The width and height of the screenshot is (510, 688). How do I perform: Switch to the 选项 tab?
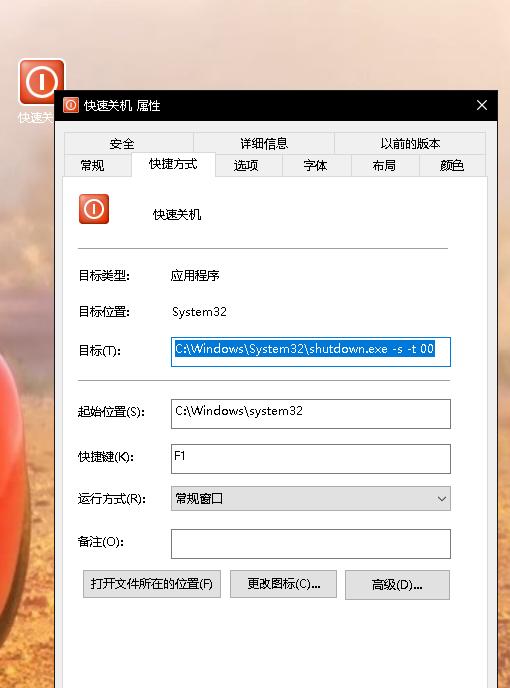tap(246, 165)
